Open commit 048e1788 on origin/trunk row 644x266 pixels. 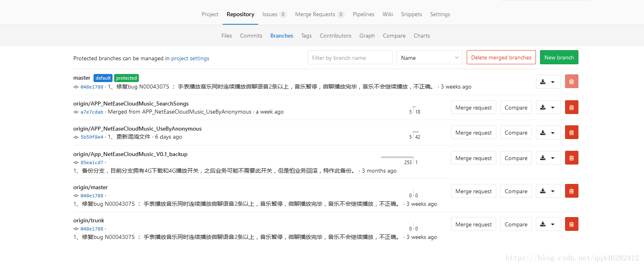pos(92,229)
